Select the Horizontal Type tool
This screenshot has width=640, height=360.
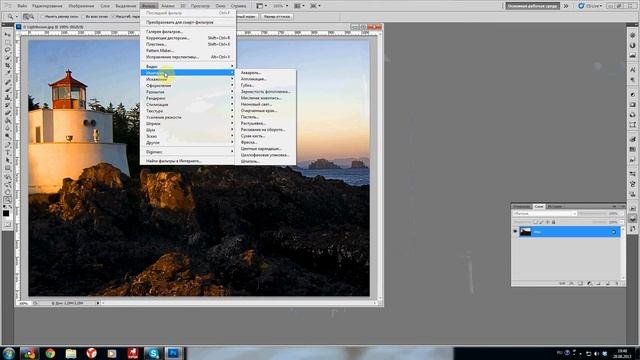point(7,153)
